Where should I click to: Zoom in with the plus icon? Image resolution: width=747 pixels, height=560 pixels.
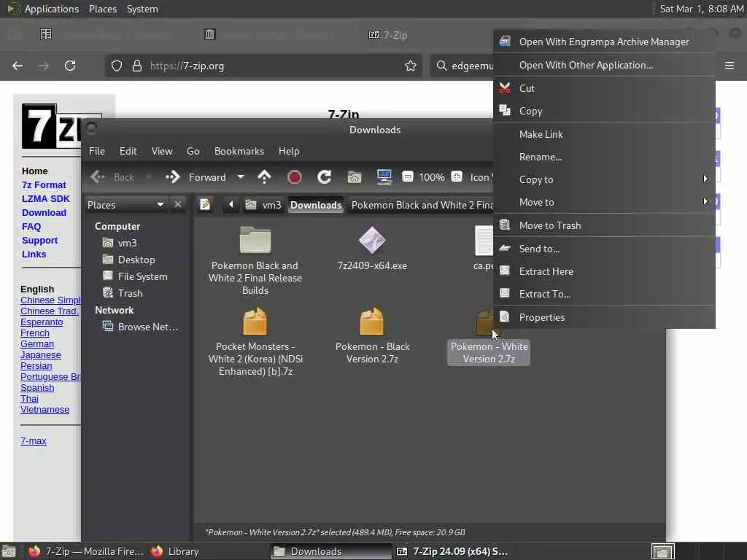457,176
